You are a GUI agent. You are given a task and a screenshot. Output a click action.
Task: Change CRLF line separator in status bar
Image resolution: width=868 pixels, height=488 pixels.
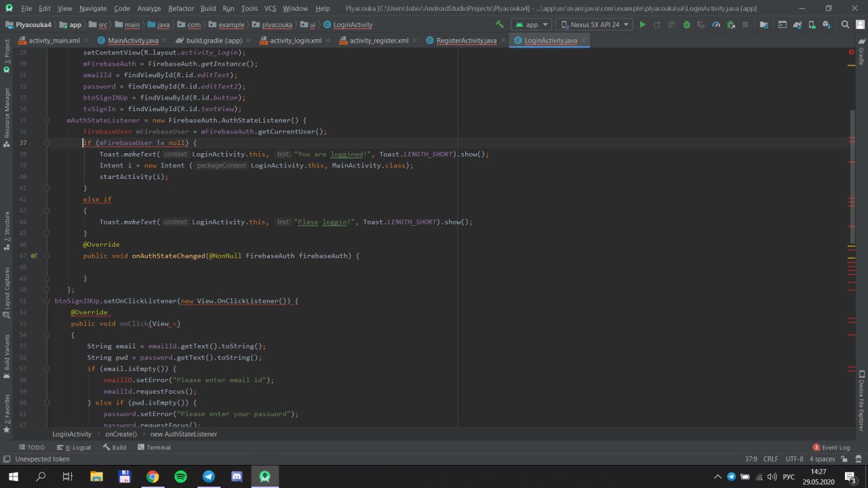click(x=770, y=459)
